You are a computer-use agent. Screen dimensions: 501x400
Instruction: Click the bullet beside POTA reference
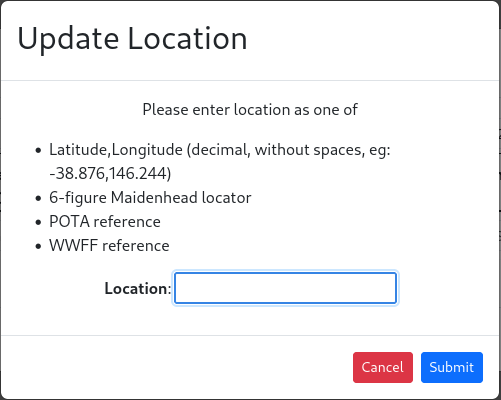(x=38, y=222)
